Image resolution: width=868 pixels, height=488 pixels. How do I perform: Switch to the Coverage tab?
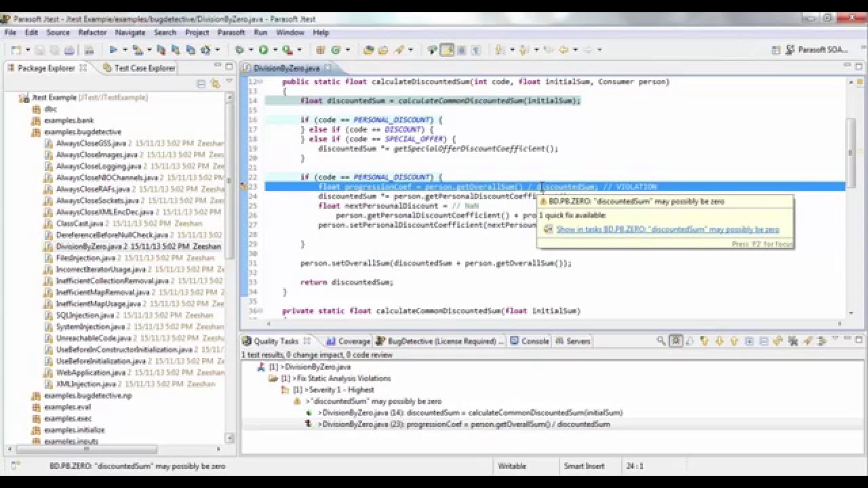(348, 341)
